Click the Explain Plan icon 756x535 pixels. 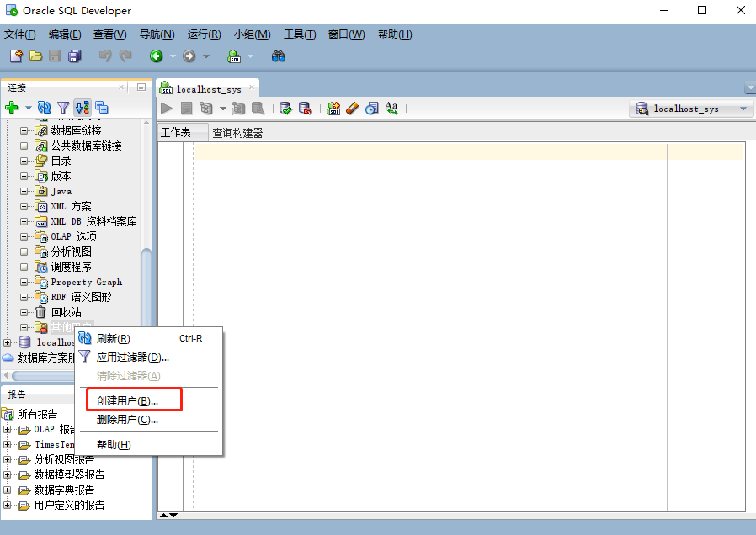point(206,109)
